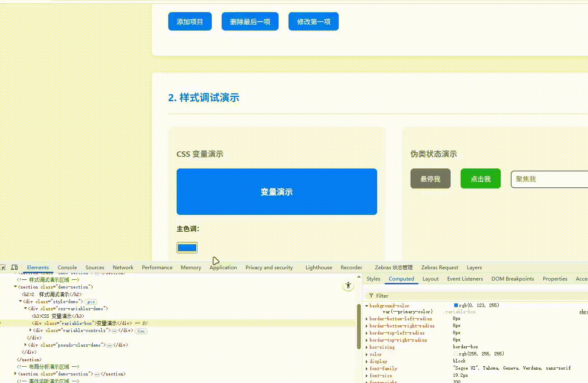This screenshot has width=588, height=383.
Task: Expand the box-sizing computed property
Action: (x=366, y=347)
